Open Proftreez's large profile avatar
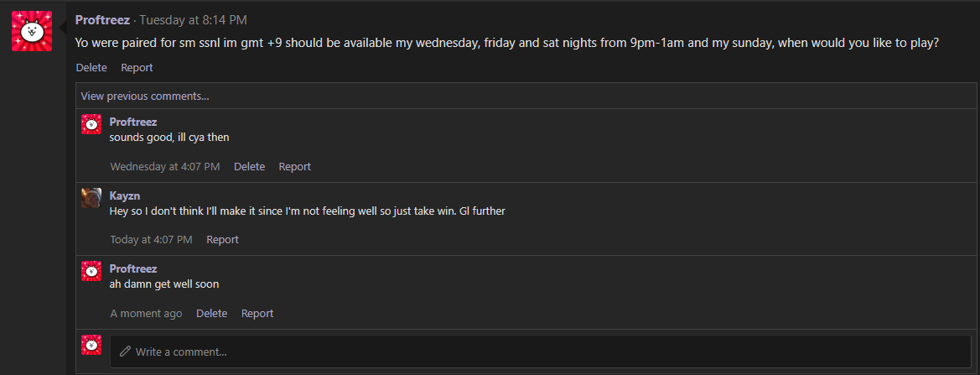 32,31
